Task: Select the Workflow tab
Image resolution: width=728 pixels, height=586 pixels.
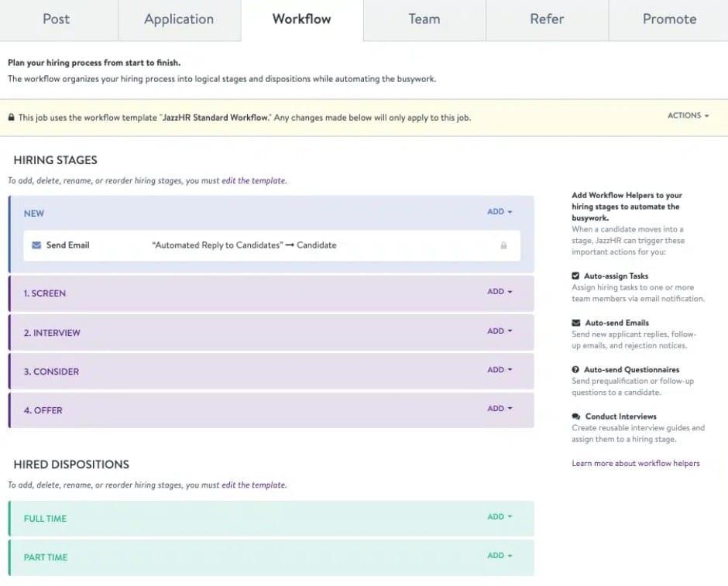Action: tap(302, 19)
